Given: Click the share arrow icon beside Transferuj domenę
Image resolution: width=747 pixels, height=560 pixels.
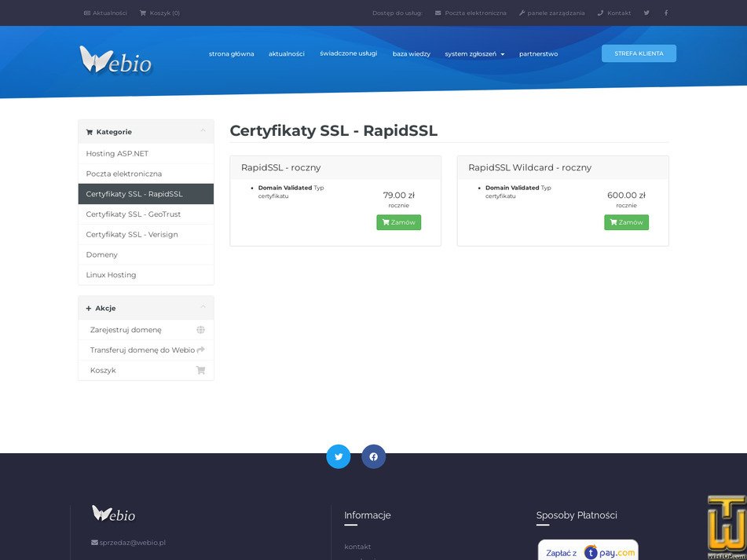Looking at the screenshot, I should point(200,350).
